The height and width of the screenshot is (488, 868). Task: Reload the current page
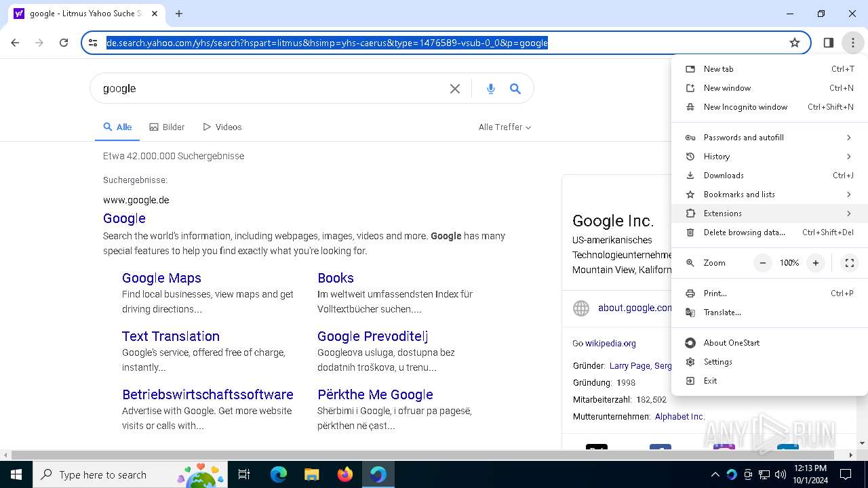point(64,43)
